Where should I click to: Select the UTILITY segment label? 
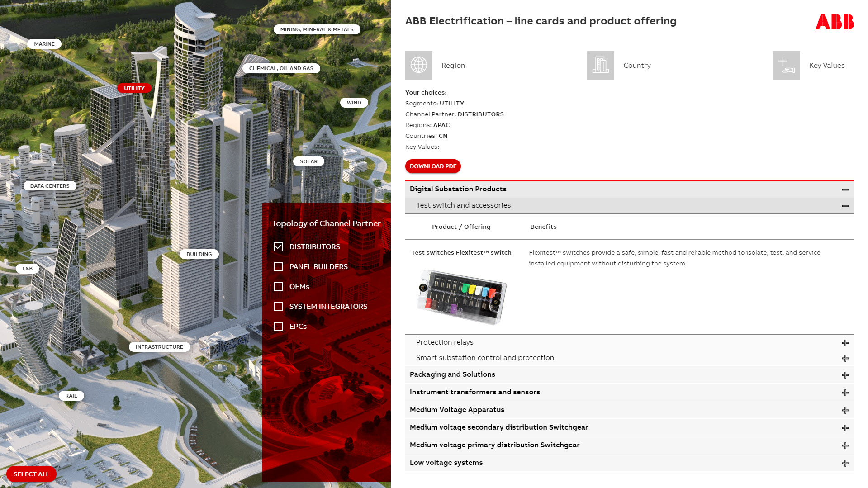point(134,88)
